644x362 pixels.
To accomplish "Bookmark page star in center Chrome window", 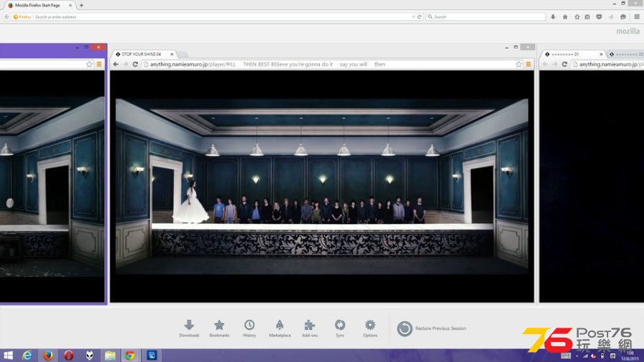I will click(519, 64).
